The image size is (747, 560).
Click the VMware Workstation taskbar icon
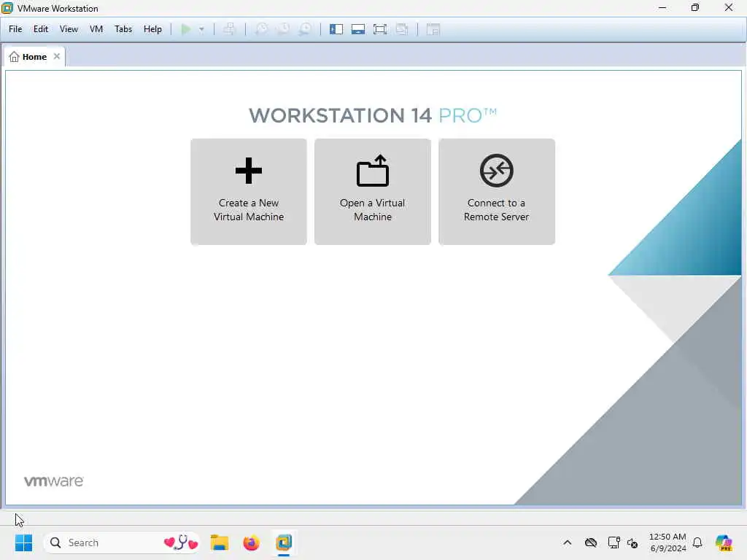pyautogui.click(x=284, y=542)
